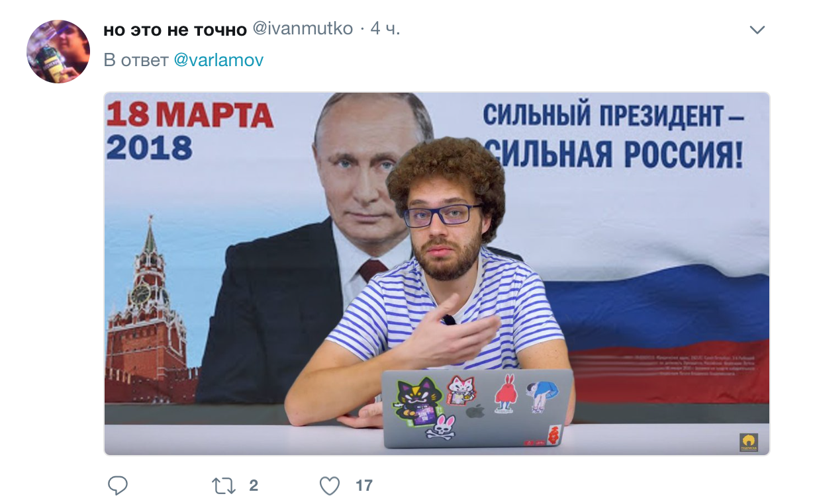Click the Apple logo on the laptop lid
This screenshot has width=813, height=504.
[x=475, y=411]
